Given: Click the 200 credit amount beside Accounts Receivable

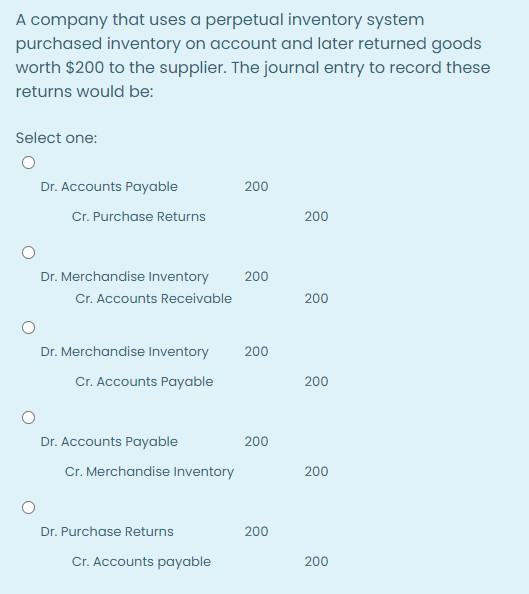Looking at the screenshot, I should (316, 299).
